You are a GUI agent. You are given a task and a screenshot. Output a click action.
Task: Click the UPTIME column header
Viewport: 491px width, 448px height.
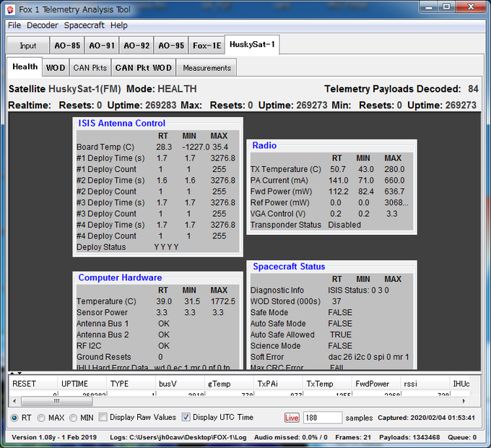[x=82, y=384]
